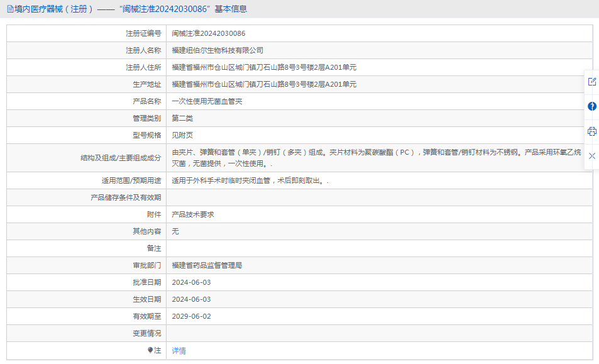
Task: Click the 生产地址 address value
Action: [x=264, y=84]
